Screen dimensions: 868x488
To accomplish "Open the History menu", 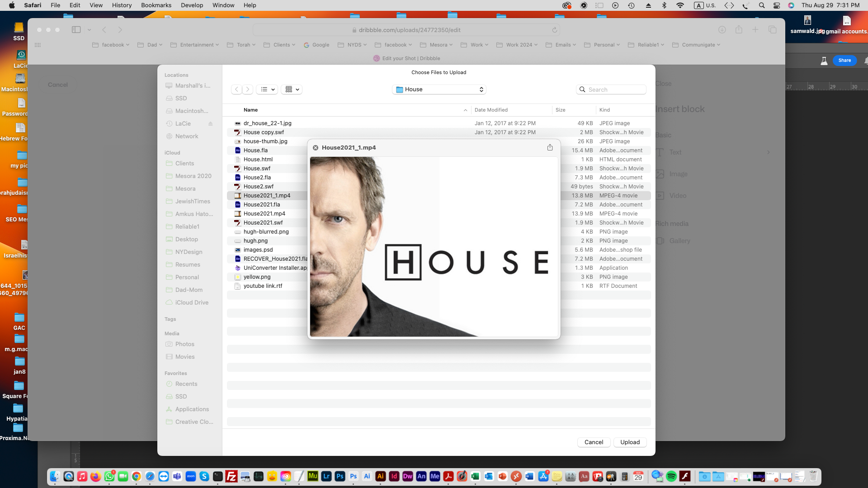I will coord(122,5).
